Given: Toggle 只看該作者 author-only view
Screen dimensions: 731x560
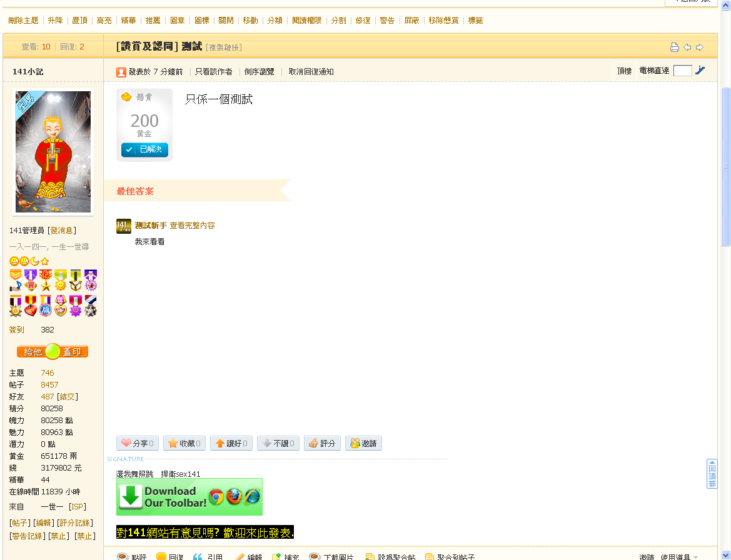Looking at the screenshot, I should [214, 71].
